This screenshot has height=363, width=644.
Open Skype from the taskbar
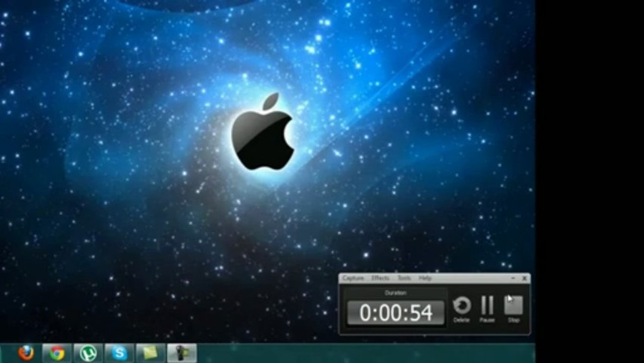pos(119,353)
